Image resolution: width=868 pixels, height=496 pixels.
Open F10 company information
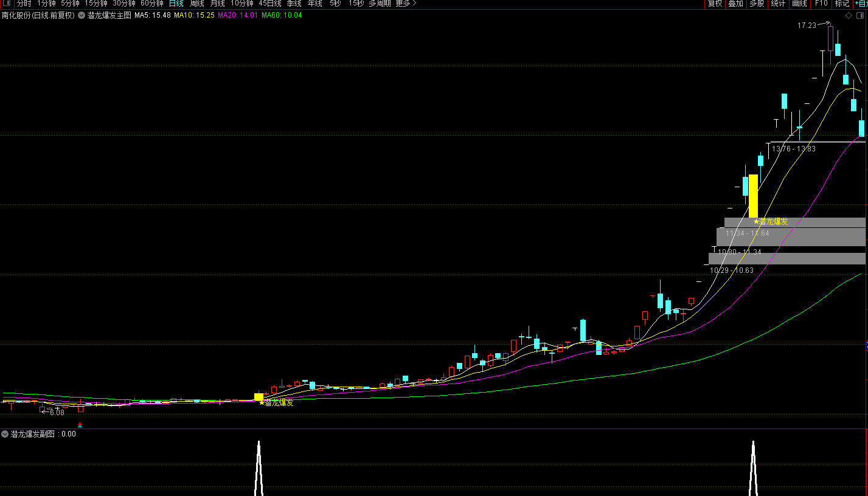click(821, 4)
